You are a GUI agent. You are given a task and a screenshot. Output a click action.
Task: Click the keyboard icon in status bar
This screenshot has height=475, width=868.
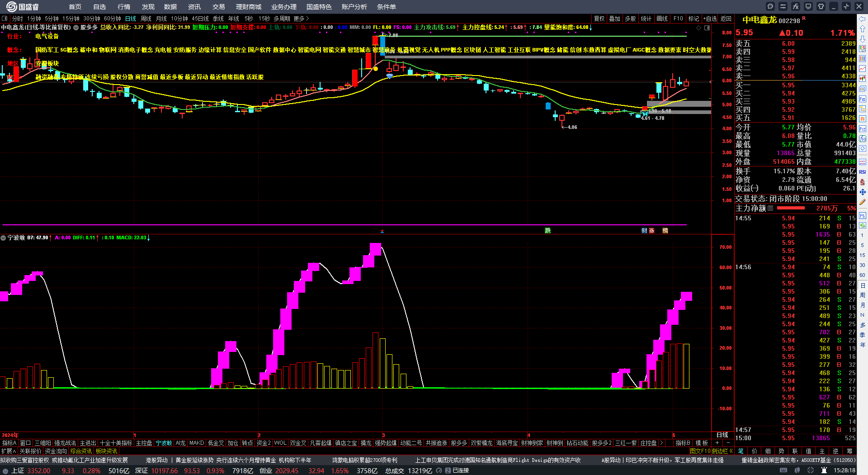(x=783, y=470)
